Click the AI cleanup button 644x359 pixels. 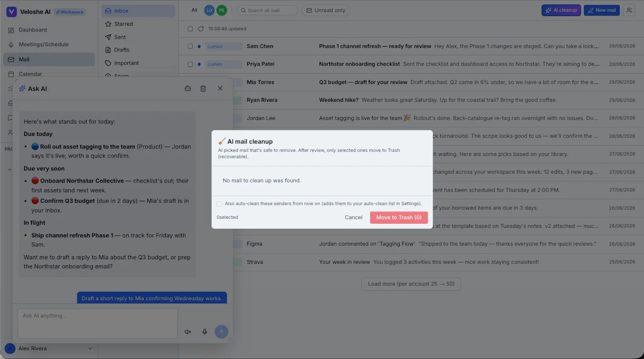click(x=561, y=10)
